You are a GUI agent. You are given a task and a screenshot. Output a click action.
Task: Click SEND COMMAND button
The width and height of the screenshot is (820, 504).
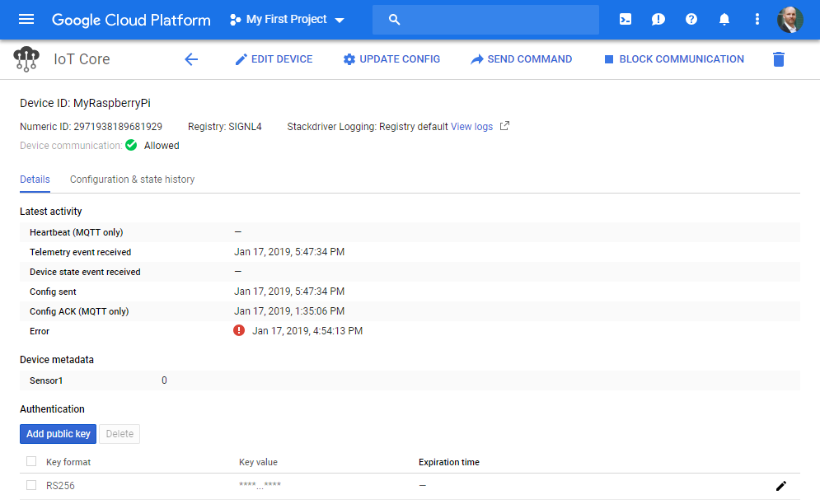[x=521, y=59]
